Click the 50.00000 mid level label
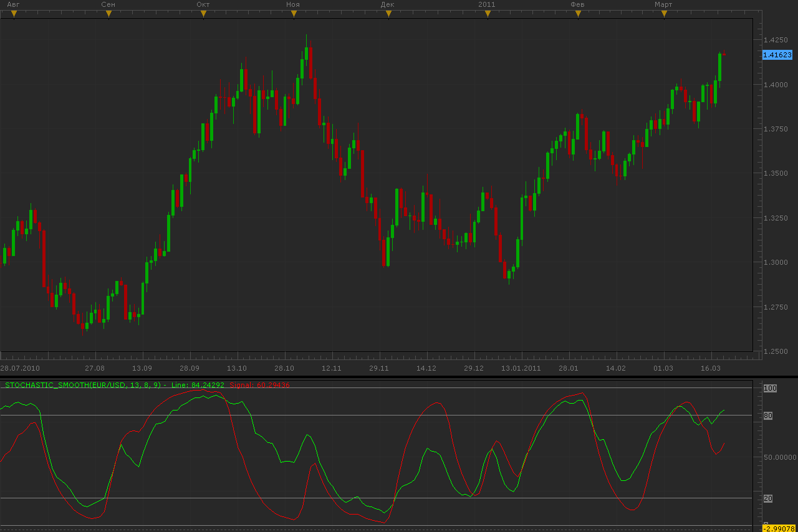 780,457
